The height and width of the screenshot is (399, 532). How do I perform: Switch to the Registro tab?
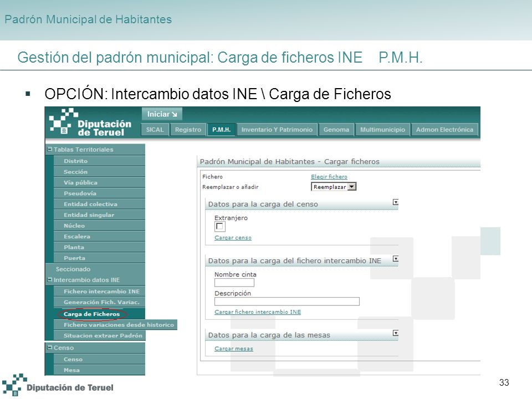point(188,130)
